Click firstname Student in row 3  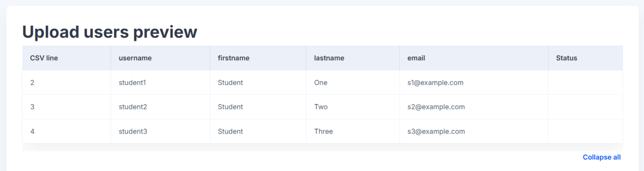(258, 131)
